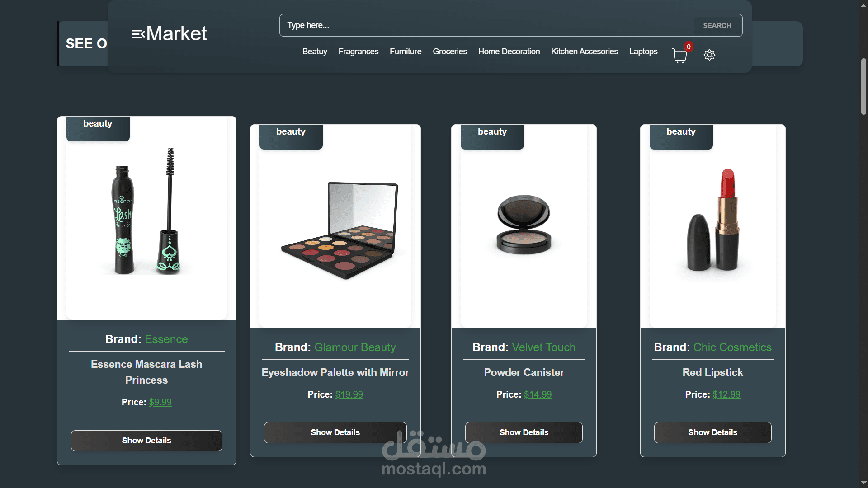Viewport: 868px width, 488px height.
Task: Click the scroll down arrow of page scrollbar
Action: click(863, 483)
